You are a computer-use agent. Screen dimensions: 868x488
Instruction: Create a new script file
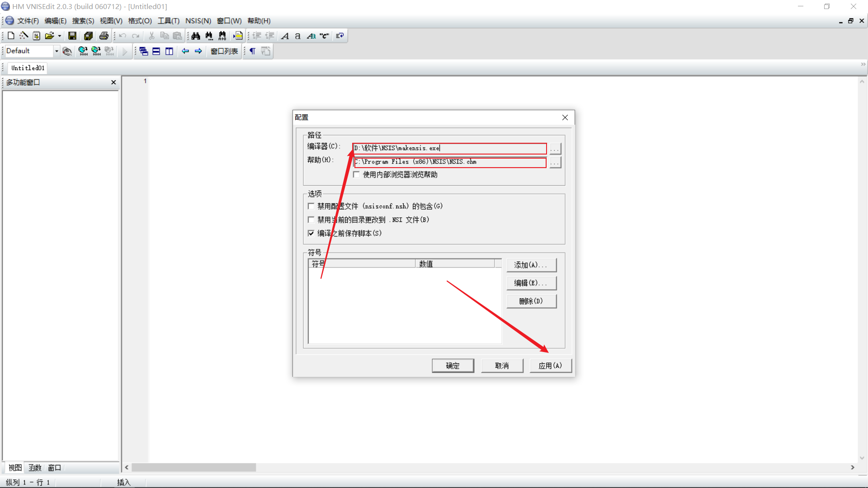11,36
